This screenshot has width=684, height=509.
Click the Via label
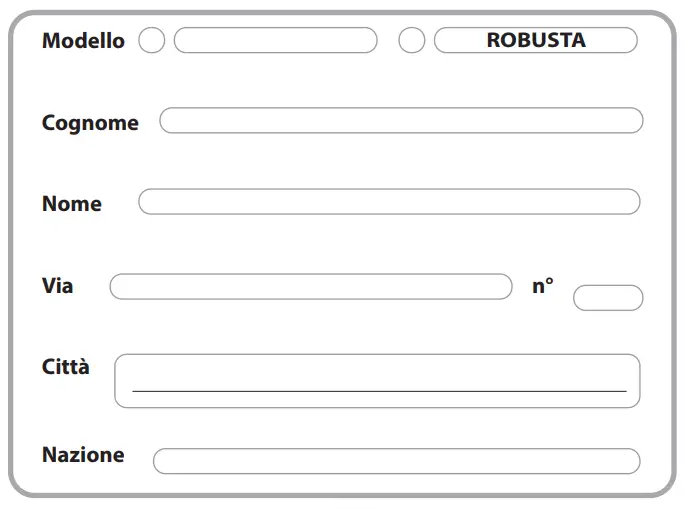click(x=58, y=286)
